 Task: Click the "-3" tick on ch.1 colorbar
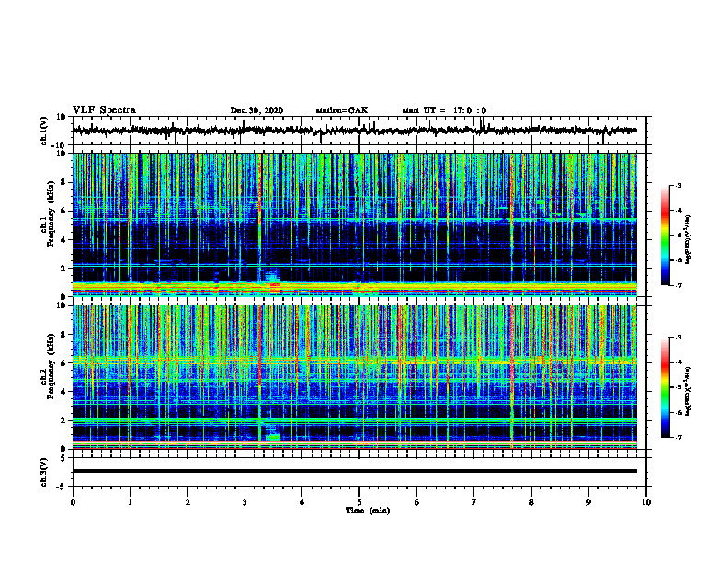click(677, 185)
